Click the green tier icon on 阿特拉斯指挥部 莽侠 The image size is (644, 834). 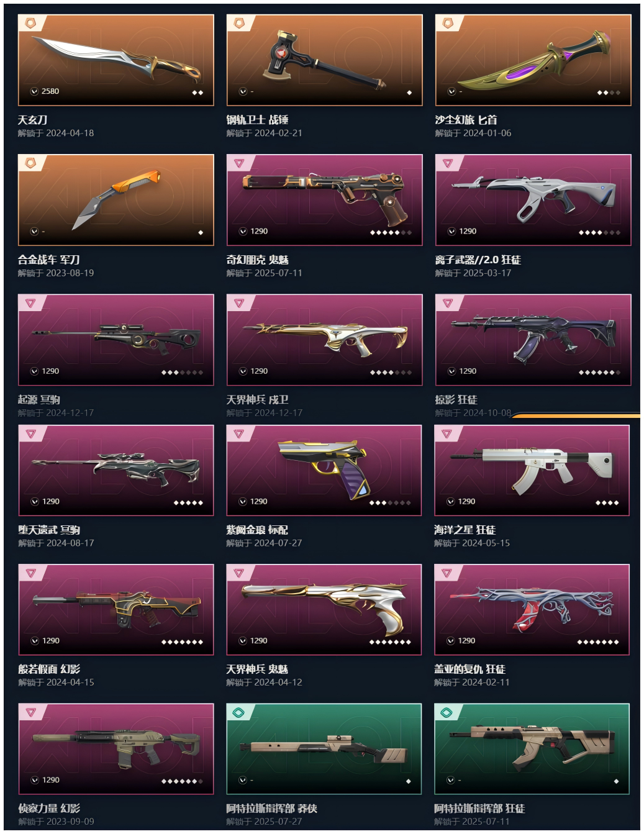click(238, 712)
